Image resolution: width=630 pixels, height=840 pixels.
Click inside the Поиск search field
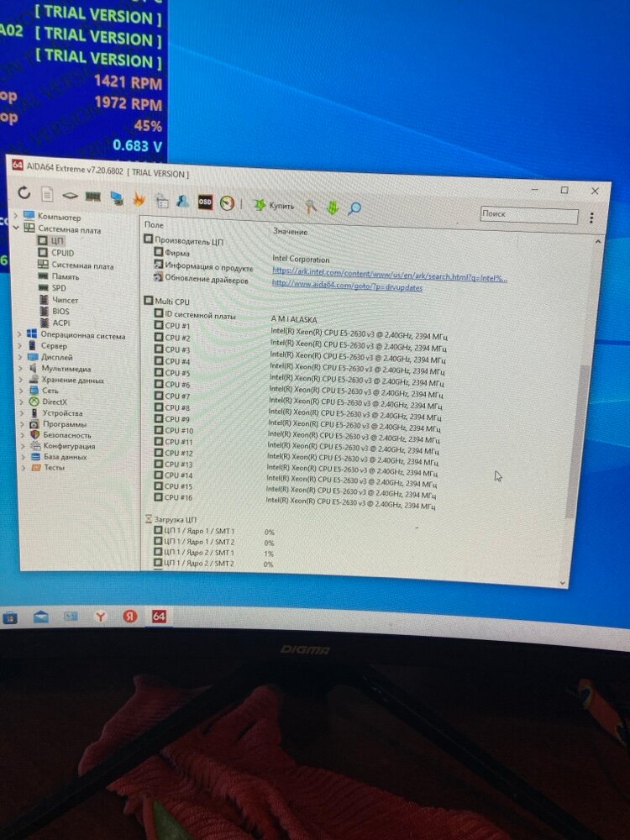(x=528, y=215)
